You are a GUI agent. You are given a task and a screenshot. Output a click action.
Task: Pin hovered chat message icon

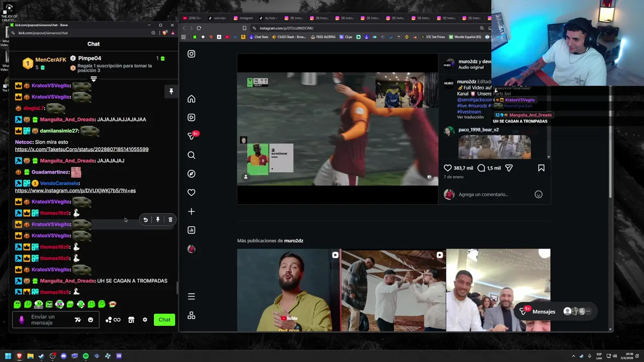click(x=158, y=220)
